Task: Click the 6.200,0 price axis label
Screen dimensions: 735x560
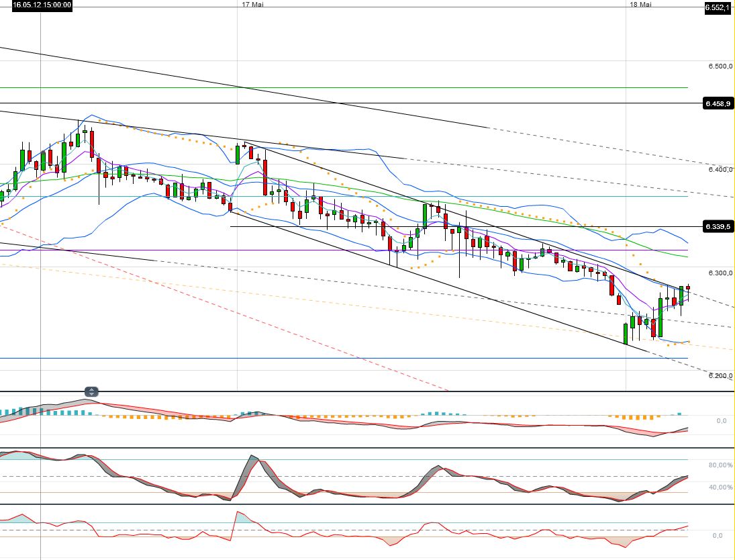Action: pyautogui.click(x=720, y=375)
